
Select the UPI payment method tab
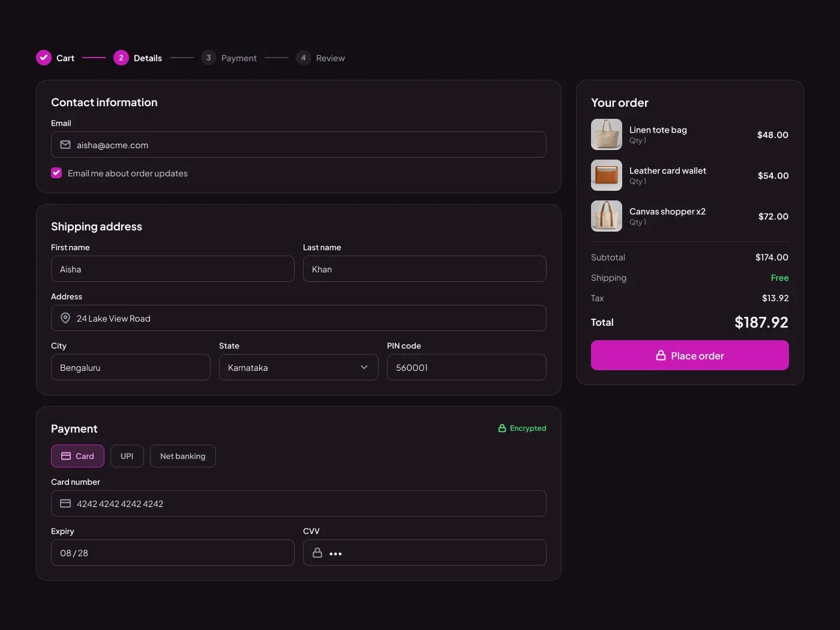pos(127,456)
